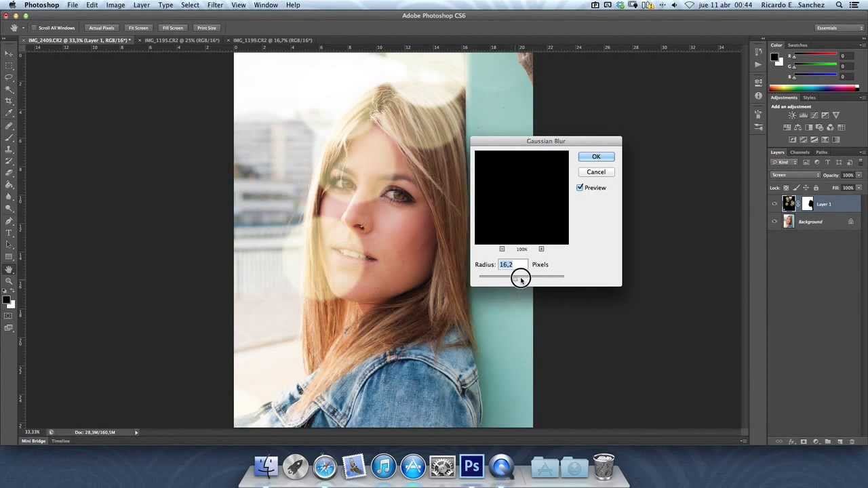
Task: Select the Hand tool in toolbox
Action: [9, 268]
